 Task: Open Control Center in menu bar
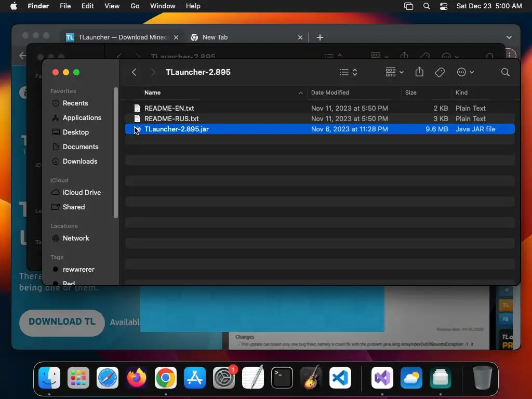click(444, 6)
